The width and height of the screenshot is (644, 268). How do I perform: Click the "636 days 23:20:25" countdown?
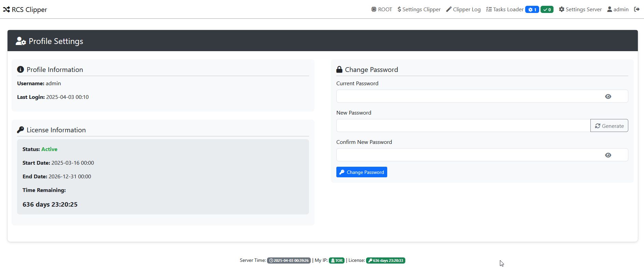[50, 204]
